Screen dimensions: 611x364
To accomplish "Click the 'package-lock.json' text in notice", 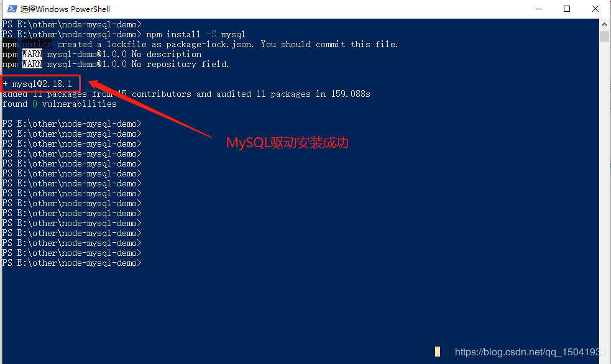I will pyautogui.click(x=209, y=44).
